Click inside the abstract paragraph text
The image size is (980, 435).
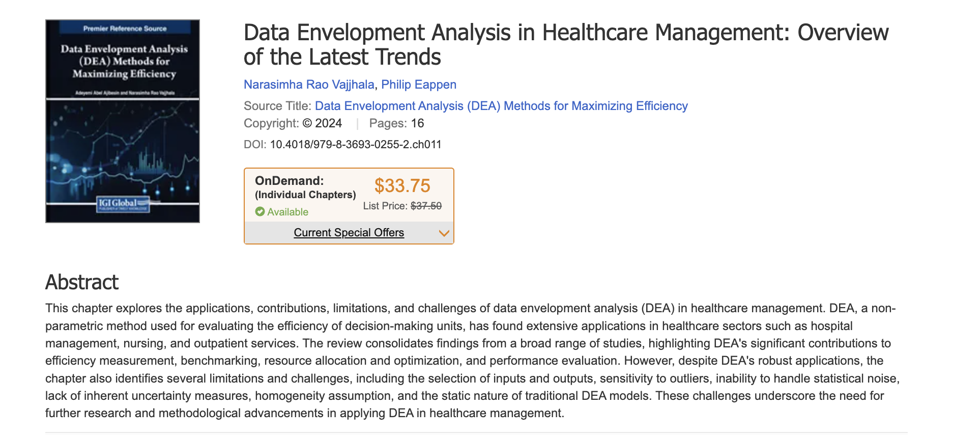point(473,361)
